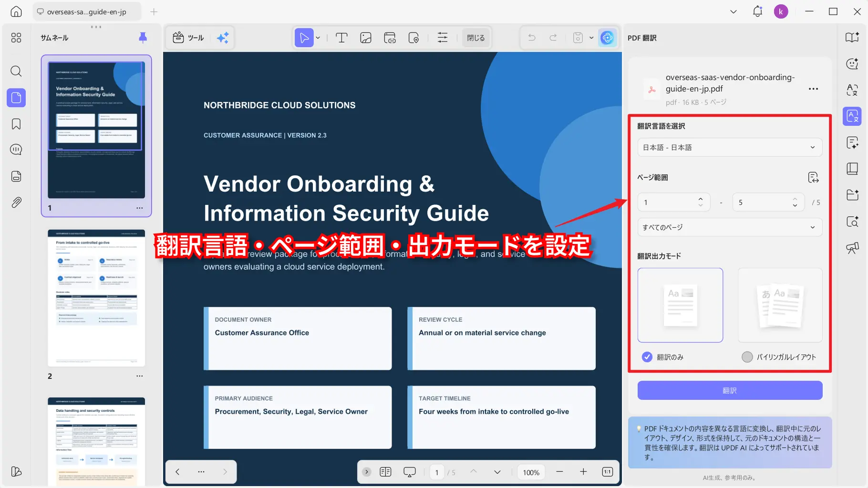Open the すべてのページ dropdown
This screenshot has width=868, height=488.
pos(730,227)
